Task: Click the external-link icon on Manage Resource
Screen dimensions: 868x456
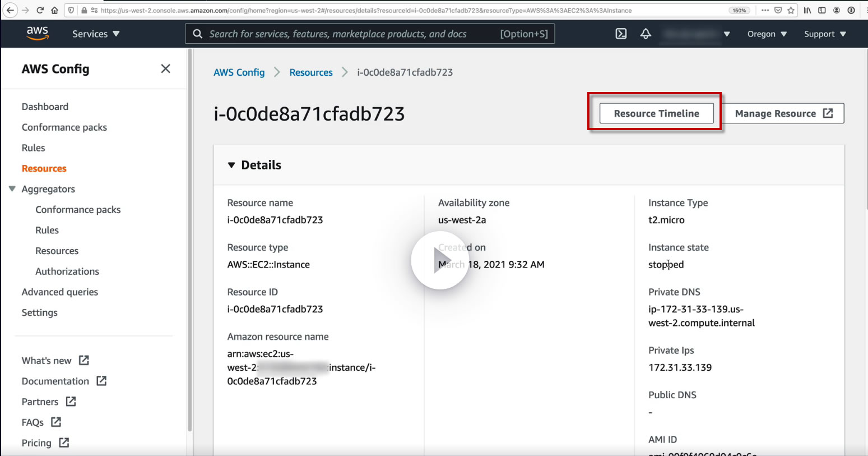Action: click(828, 113)
